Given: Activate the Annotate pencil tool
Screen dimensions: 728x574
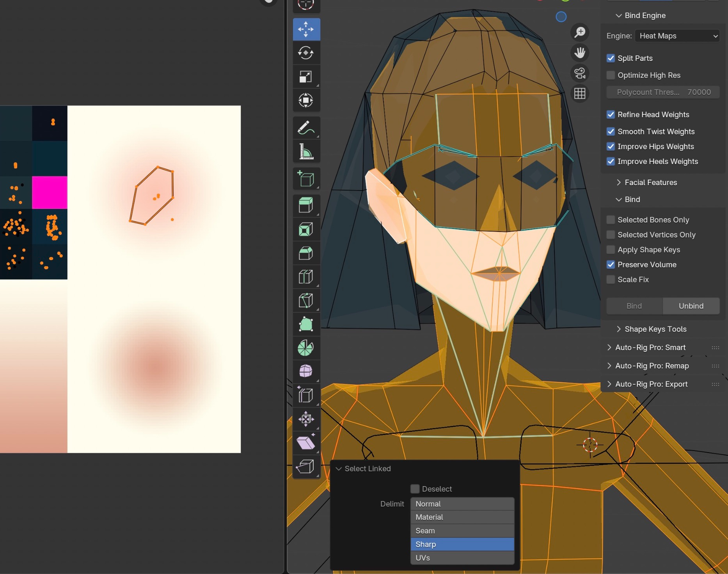Looking at the screenshot, I should (x=306, y=128).
